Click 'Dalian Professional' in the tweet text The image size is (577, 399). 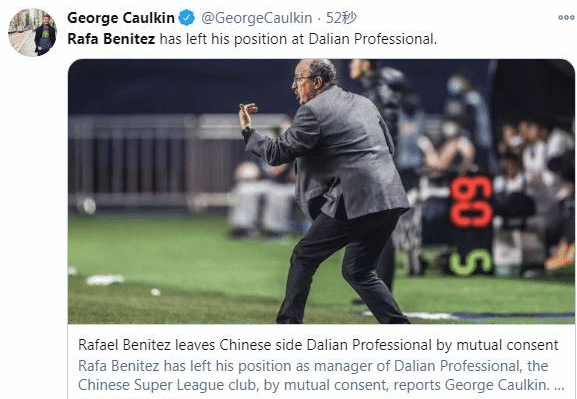pos(372,39)
